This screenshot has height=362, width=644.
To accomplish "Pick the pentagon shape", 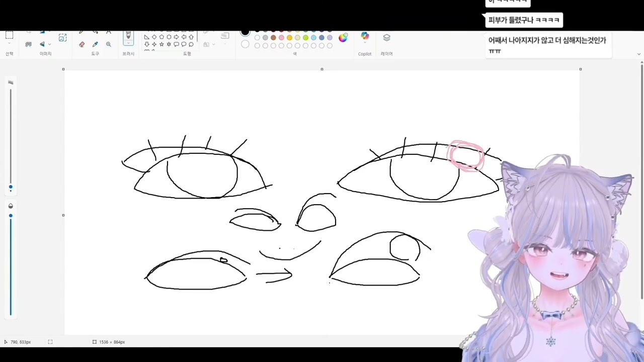I will pos(162,37).
